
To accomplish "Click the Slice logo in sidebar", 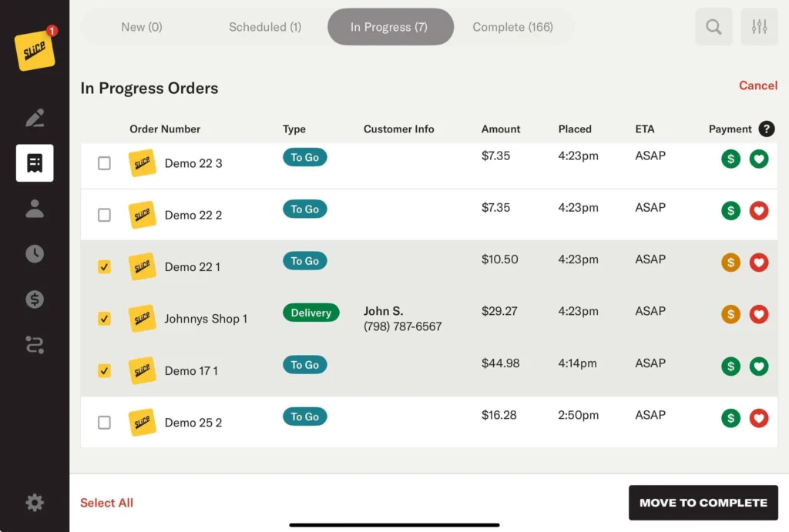I will pos(35,51).
